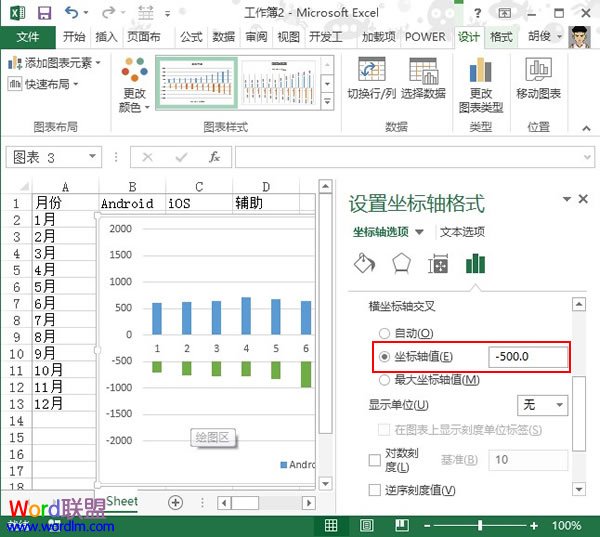Image resolution: width=600 pixels, height=537 pixels.
Task: Open the Effects pentagon icon in pane
Action: click(x=401, y=263)
